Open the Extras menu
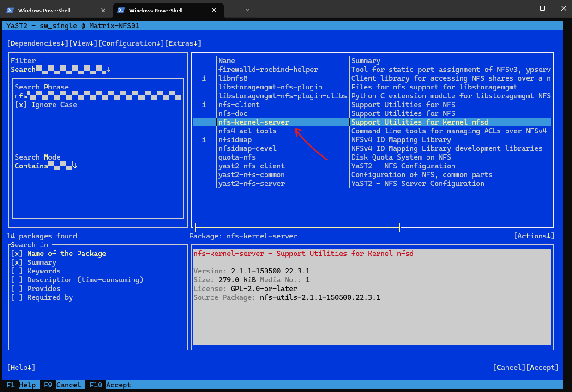This screenshot has height=392, width=572. (x=183, y=43)
